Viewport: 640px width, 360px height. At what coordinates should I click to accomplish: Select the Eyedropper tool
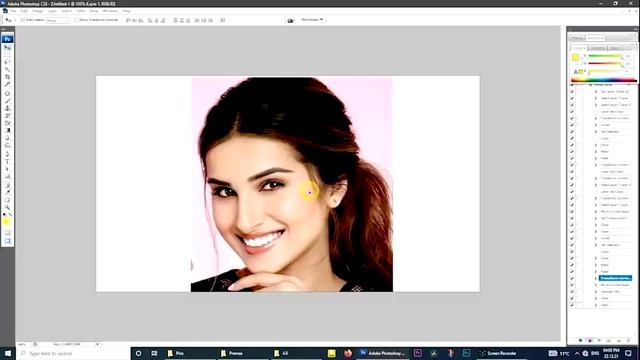(7, 192)
